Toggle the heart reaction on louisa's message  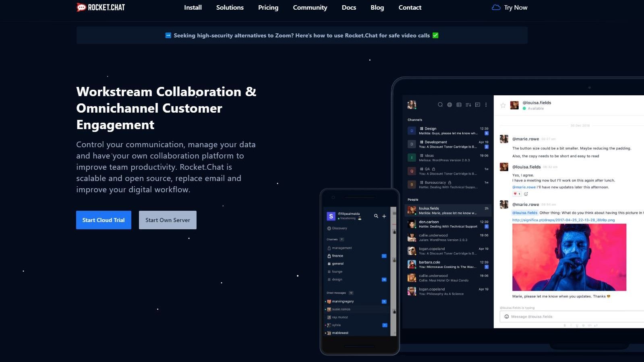(x=516, y=194)
